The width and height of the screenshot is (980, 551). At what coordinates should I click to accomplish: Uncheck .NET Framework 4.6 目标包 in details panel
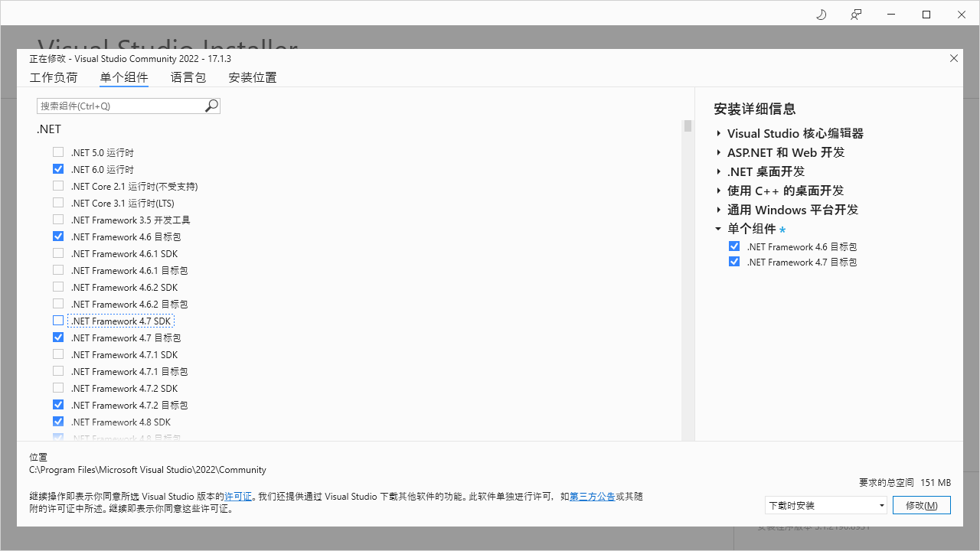[734, 246]
